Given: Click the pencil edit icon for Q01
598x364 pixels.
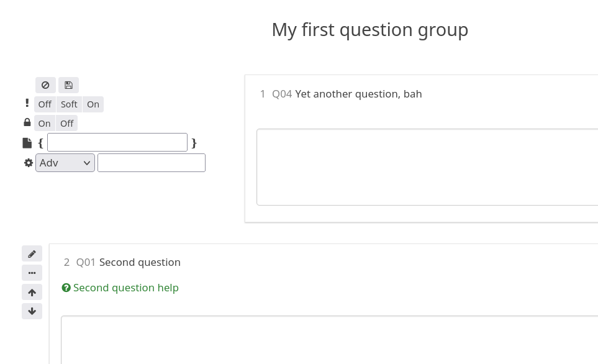Looking at the screenshot, I should coord(32,253).
